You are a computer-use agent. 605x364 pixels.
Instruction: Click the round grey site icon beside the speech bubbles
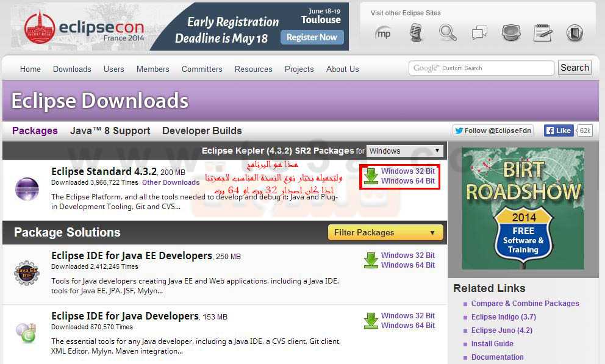tap(511, 33)
